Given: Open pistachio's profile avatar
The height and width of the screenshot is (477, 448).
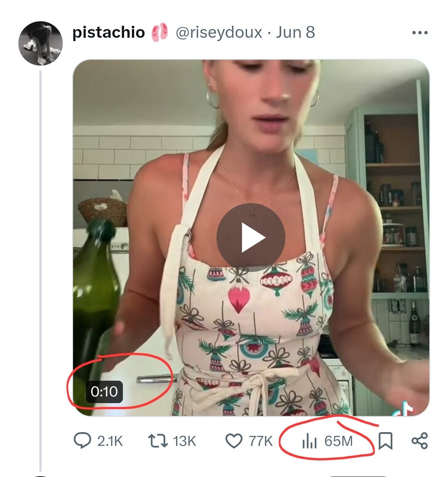Looking at the screenshot, I should pyautogui.click(x=41, y=43).
